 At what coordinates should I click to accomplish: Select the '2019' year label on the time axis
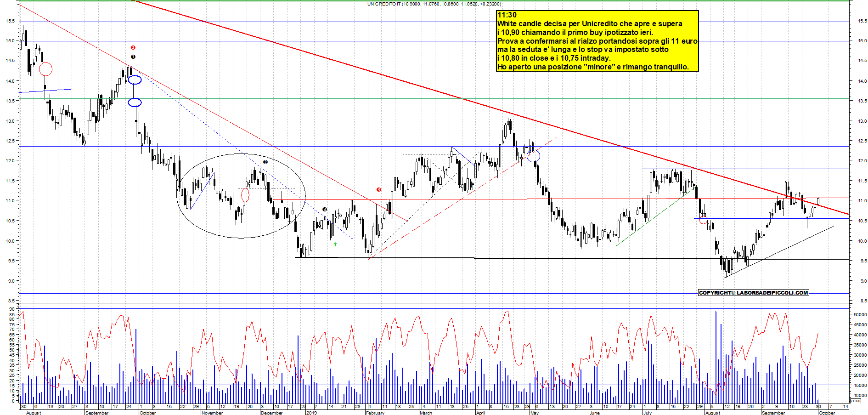[311, 413]
